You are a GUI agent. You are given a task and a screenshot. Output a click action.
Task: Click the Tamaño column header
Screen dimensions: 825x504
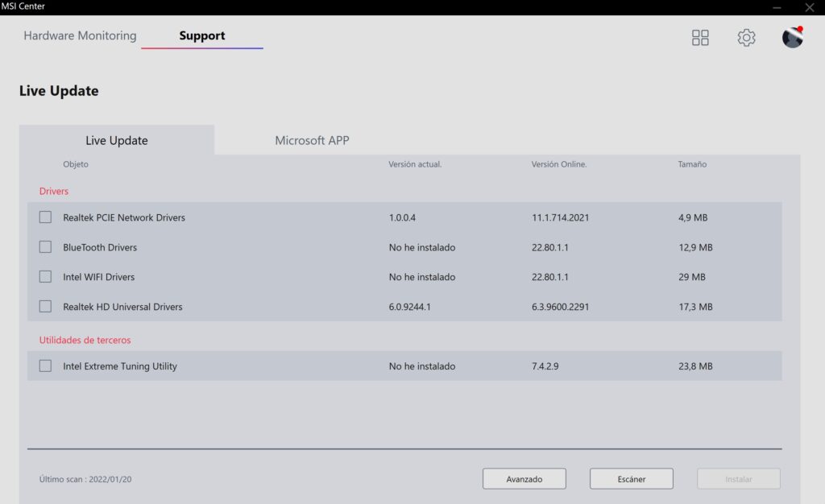click(692, 164)
